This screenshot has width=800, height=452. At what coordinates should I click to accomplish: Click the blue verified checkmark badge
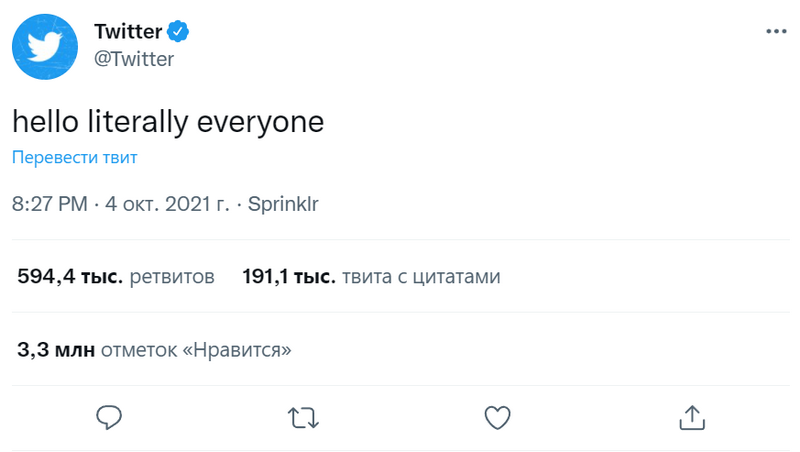point(178,32)
